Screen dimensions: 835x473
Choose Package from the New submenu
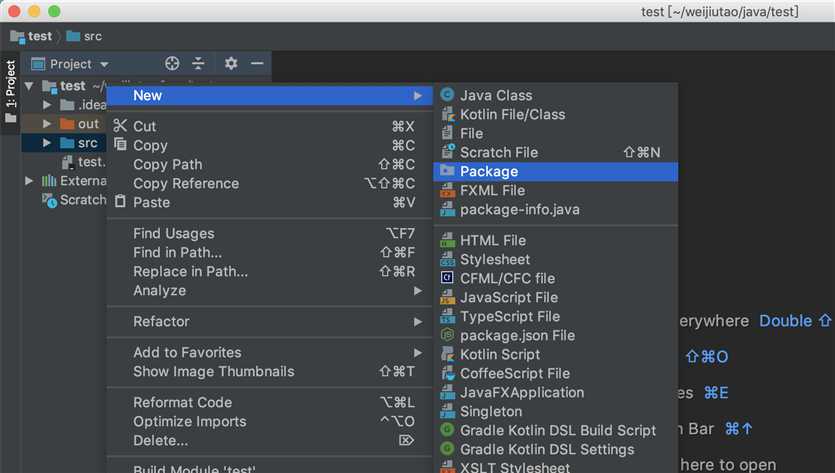pyautogui.click(x=556, y=172)
